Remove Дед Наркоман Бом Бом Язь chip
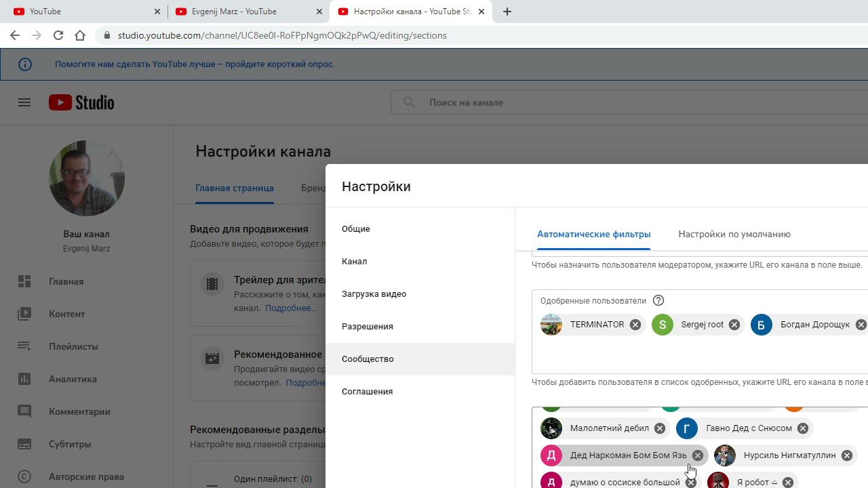 click(698, 455)
